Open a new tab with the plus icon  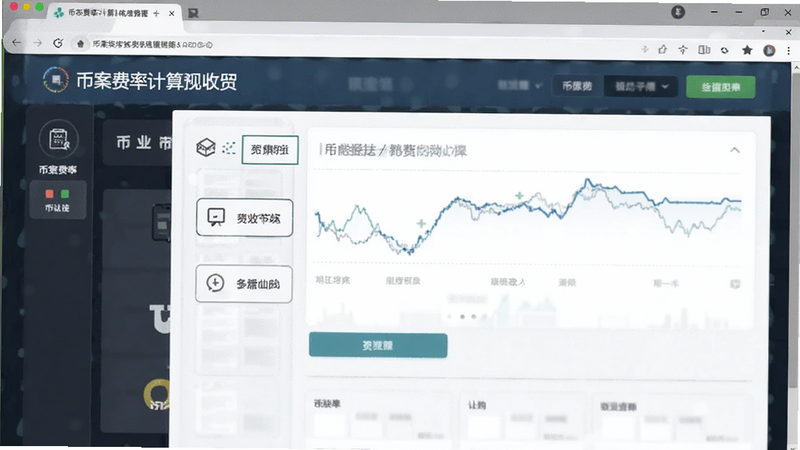tap(156, 13)
